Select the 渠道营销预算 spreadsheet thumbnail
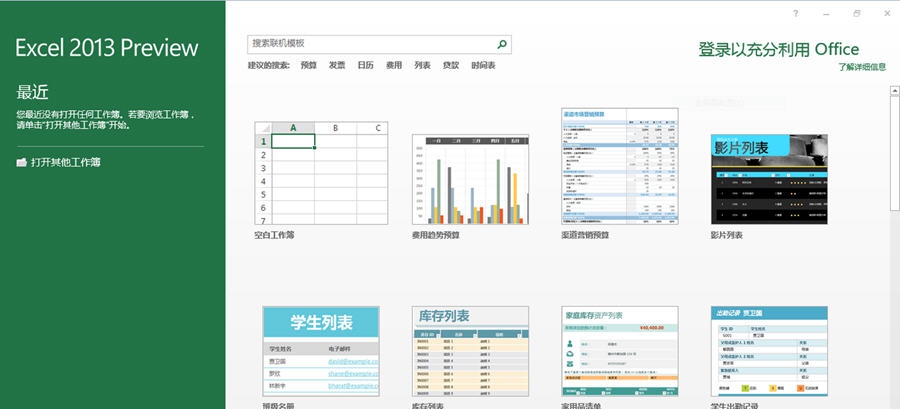The width and height of the screenshot is (900, 409). tap(620, 166)
